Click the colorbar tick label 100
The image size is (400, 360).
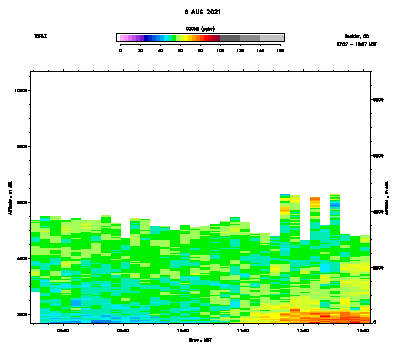(x=220, y=50)
